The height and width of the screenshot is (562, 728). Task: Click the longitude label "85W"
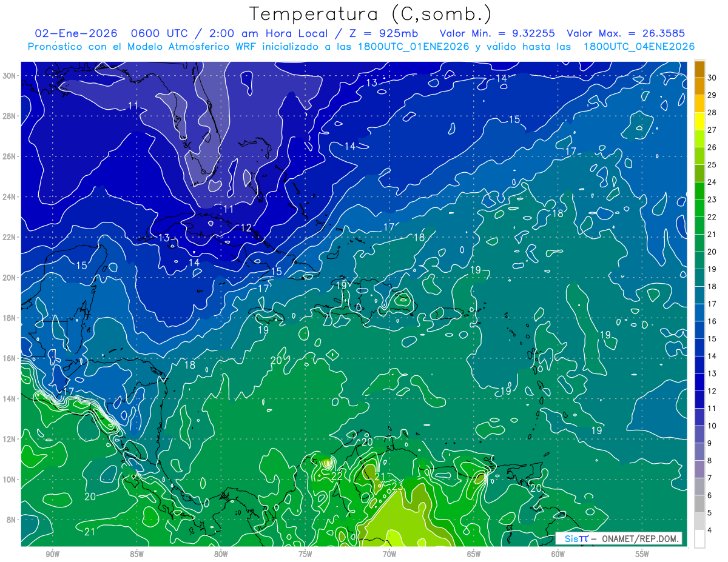[136, 554]
